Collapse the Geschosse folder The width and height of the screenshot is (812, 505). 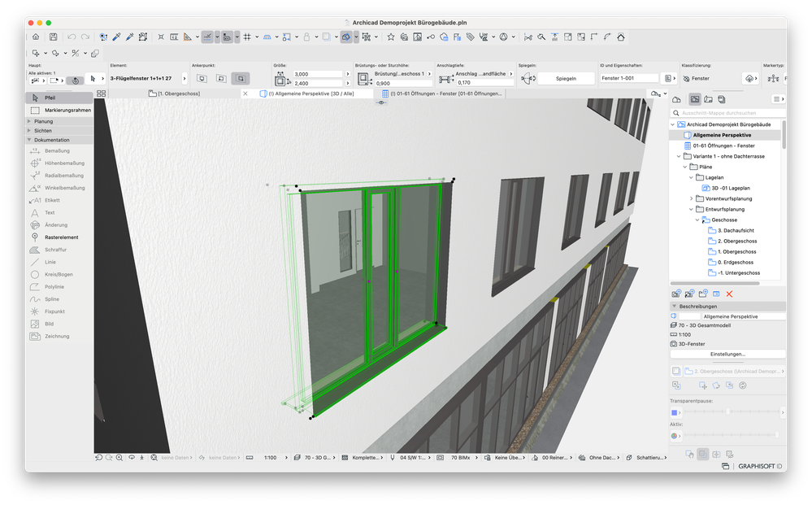click(x=697, y=220)
